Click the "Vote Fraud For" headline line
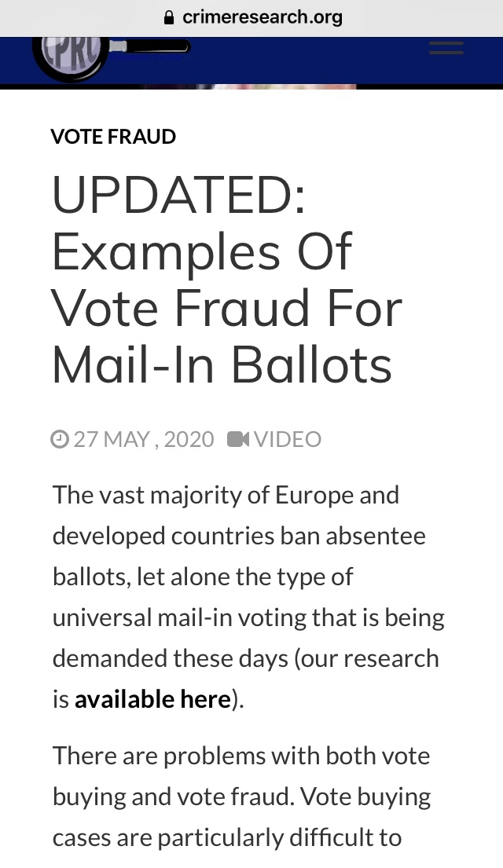This screenshot has width=503, height=868. (227, 308)
